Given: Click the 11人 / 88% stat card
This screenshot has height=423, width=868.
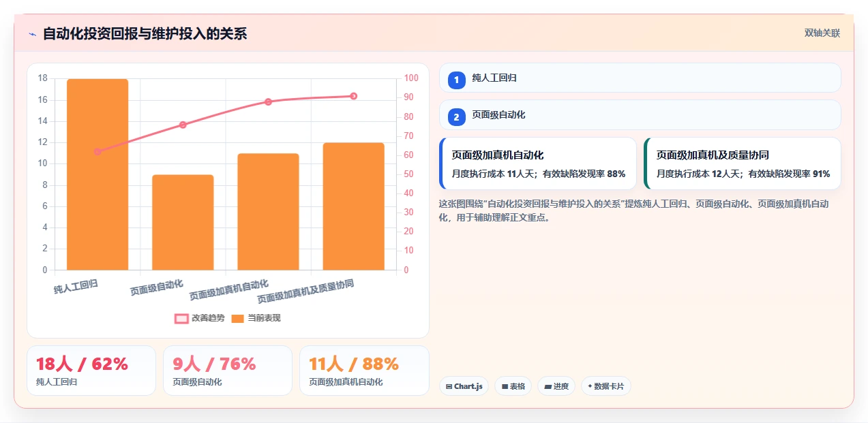Looking at the screenshot, I should point(364,371).
